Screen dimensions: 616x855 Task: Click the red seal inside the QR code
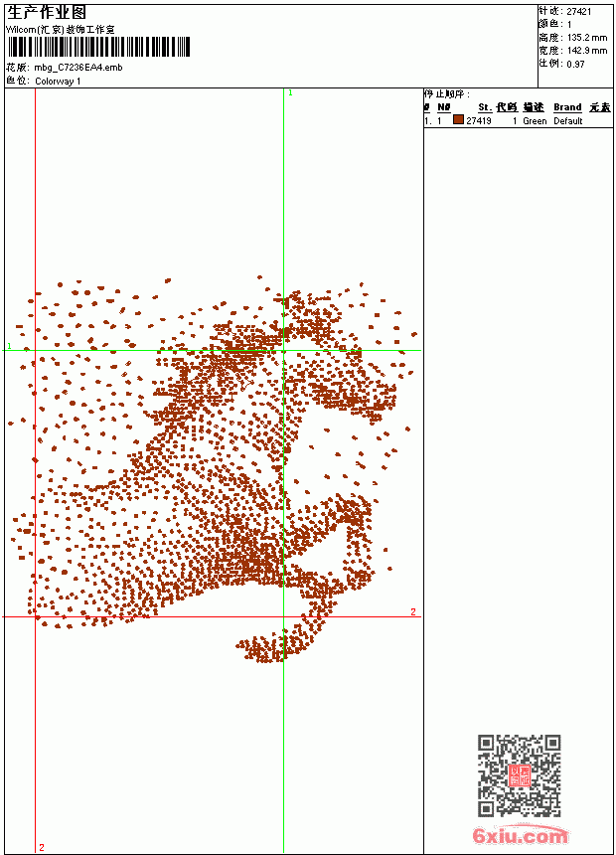[x=520, y=775]
